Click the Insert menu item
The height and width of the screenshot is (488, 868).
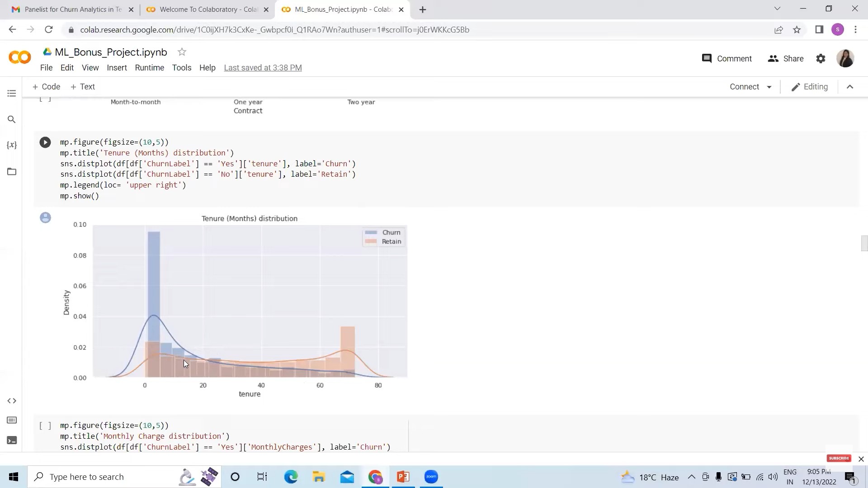[117, 67]
